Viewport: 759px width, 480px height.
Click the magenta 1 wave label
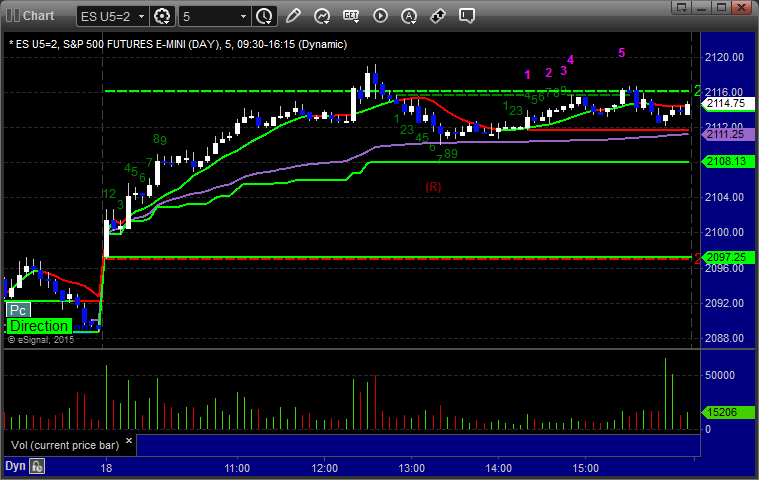(528, 75)
